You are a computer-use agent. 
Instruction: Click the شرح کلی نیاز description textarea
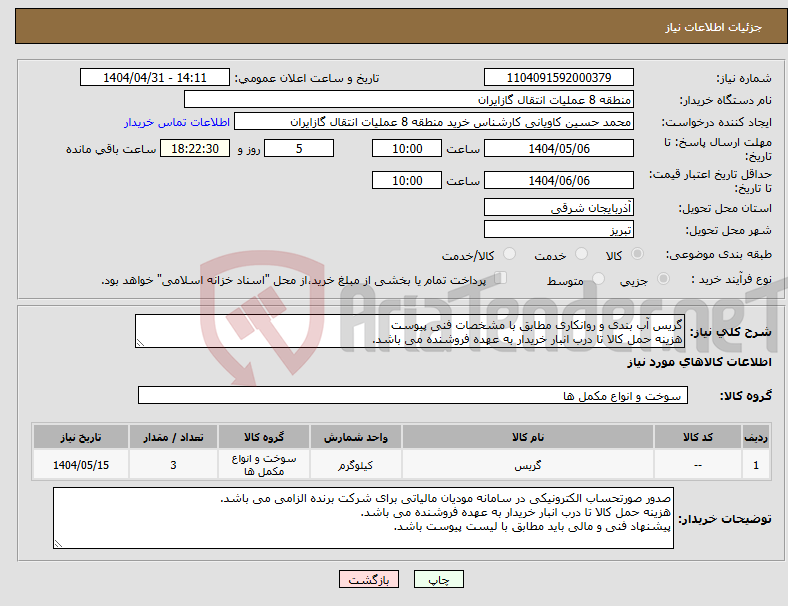(410, 331)
